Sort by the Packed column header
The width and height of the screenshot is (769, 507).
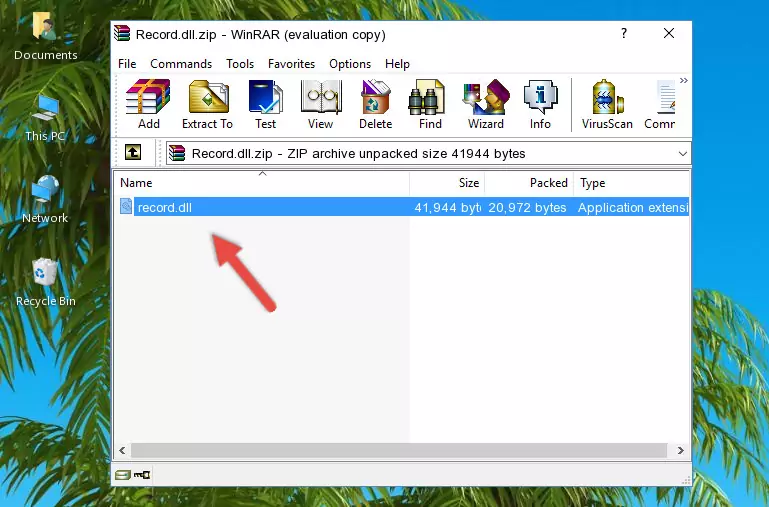click(529, 183)
